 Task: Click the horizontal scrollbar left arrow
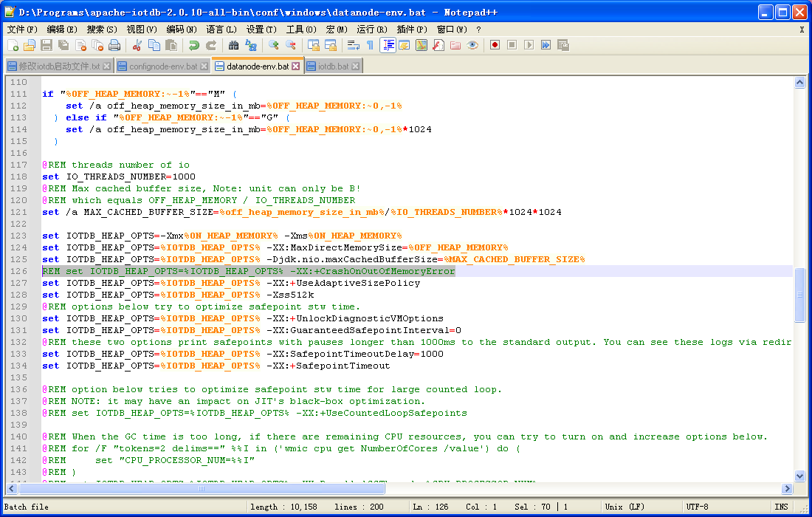click(x=12, y=488)
